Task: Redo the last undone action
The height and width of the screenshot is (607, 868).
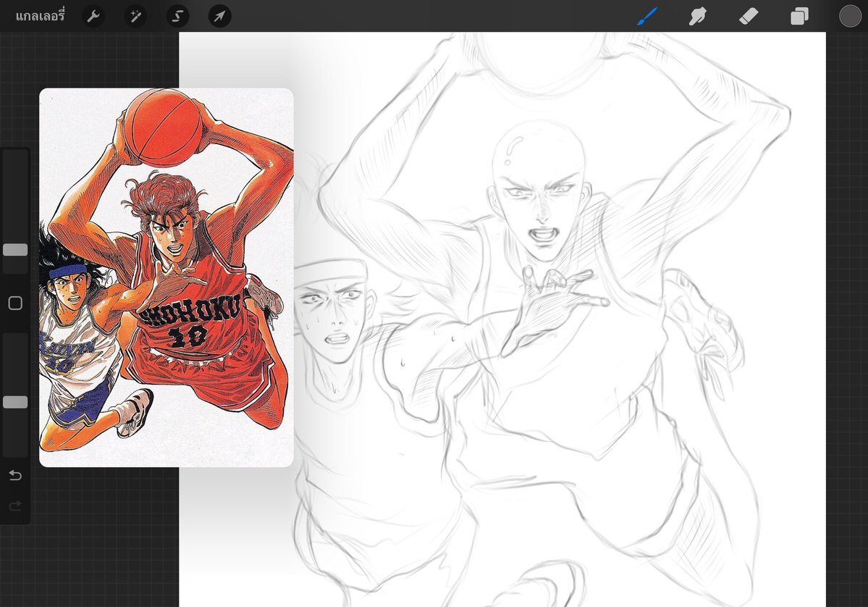Action: coord(15,505)
